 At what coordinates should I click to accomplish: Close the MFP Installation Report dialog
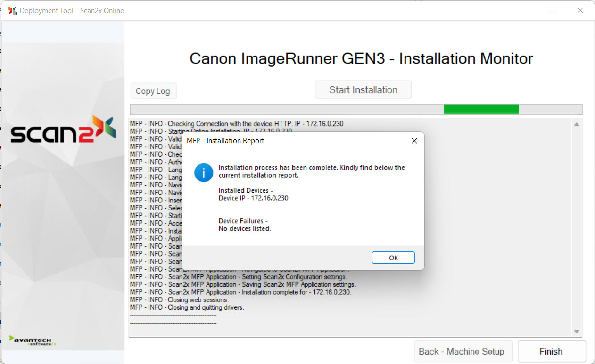click(x=414, y=141)
